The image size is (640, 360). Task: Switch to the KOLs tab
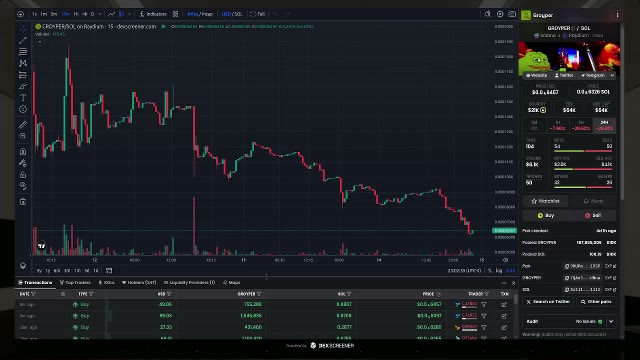click(x=106, y=282)
